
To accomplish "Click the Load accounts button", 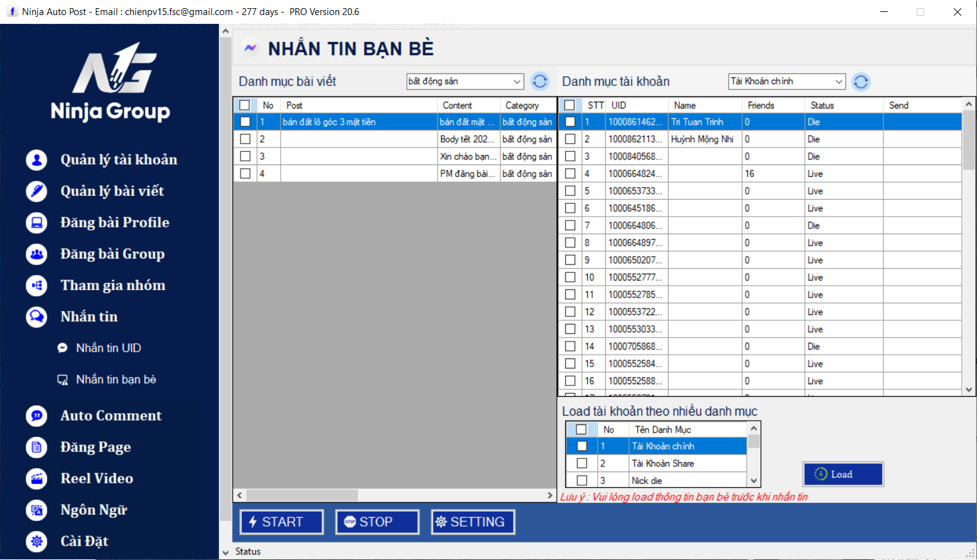I will [843, 474].
